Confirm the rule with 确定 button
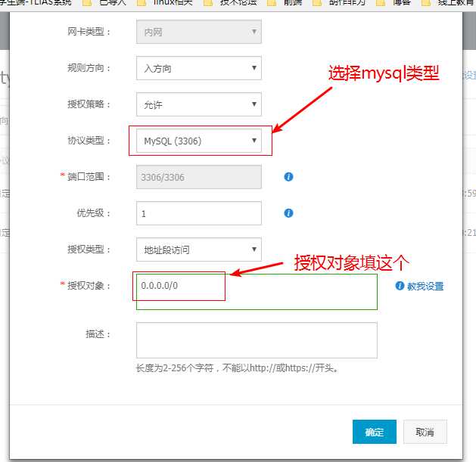Viewport: 476px width, 462px height. (x=375, y=432)
